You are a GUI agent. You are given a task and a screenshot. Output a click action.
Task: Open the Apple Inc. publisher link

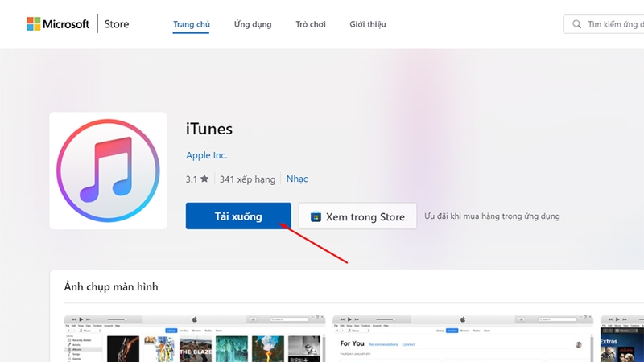[x=207, y=155]
